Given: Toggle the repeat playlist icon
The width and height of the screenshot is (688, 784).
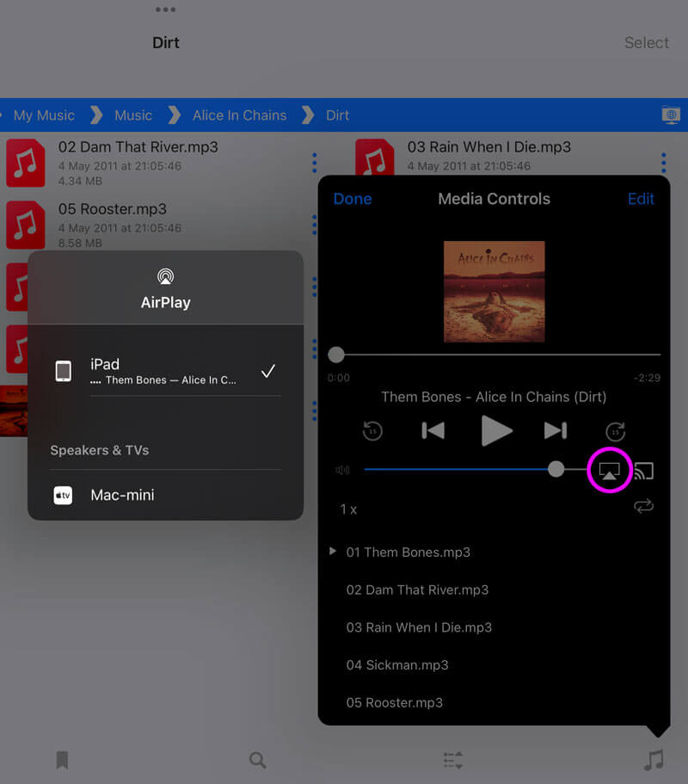Looking at the screenshot, I should (643, 506).
